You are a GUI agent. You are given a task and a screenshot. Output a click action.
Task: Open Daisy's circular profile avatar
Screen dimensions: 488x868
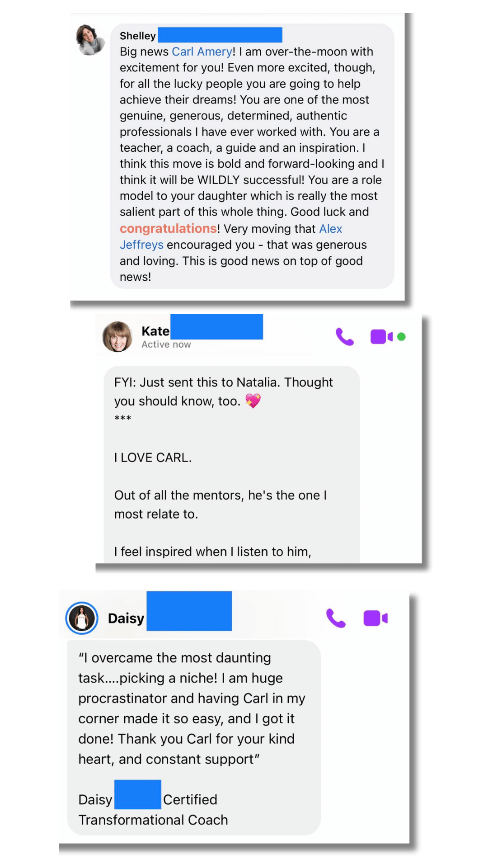82,618
